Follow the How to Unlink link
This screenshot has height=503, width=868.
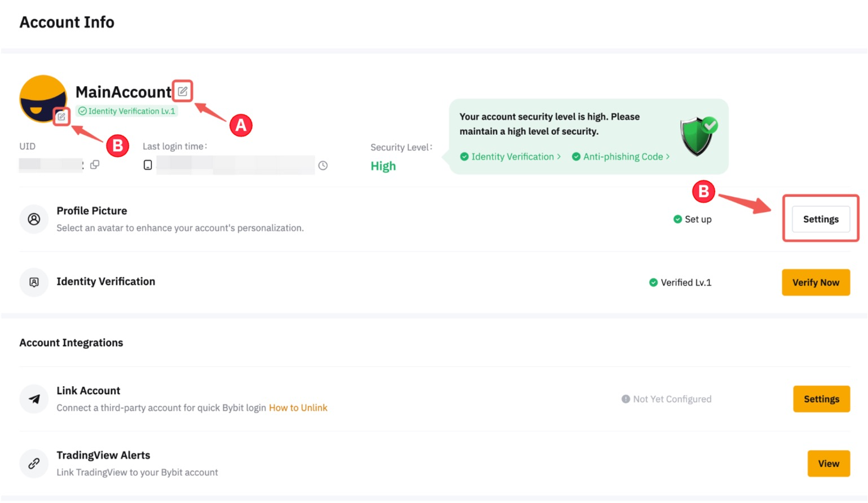pyautogui.click(x=298, y=408)
